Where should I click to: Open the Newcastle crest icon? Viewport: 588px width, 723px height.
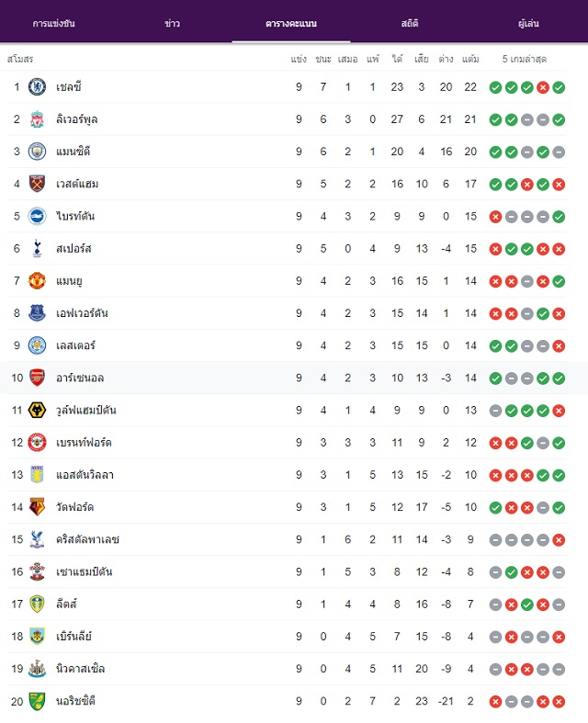click(37, 669)
